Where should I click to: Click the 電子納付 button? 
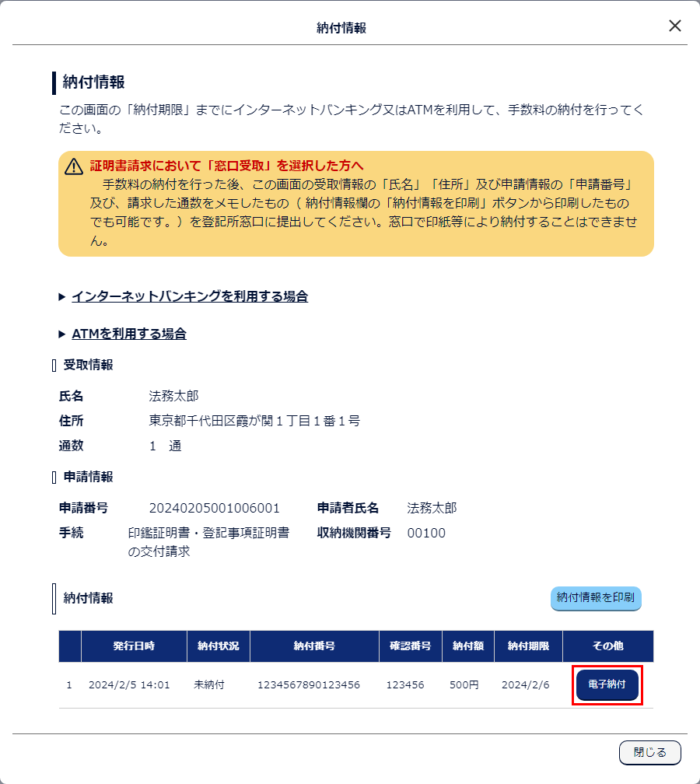click(607, 684)
